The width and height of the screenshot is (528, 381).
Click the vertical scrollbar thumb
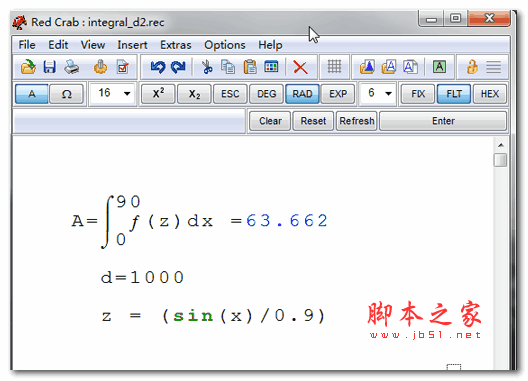[501, 160]
